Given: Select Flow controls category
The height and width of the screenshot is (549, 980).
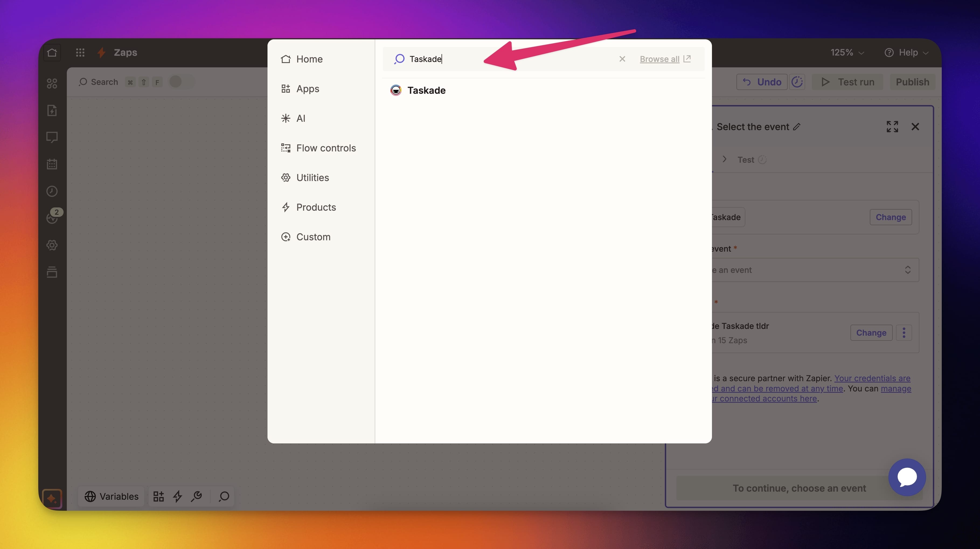Looking at the screenshot, I should (x=326, y=148).
